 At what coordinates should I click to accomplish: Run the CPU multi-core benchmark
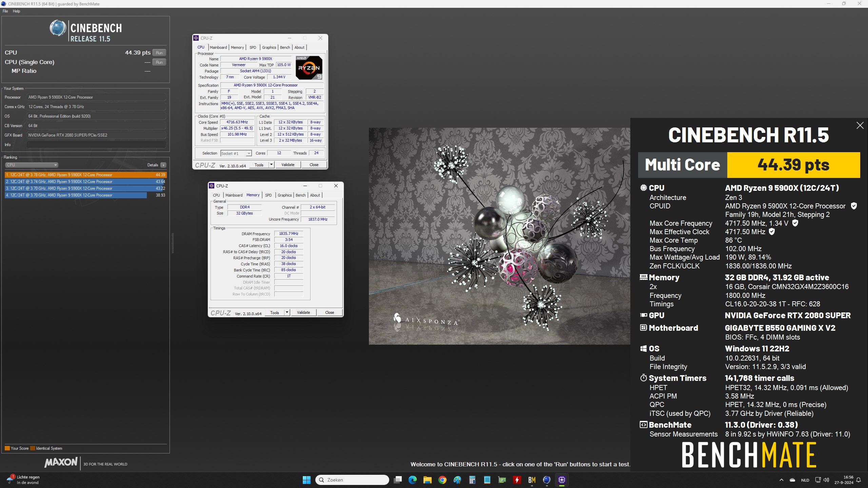coord(159,53)
